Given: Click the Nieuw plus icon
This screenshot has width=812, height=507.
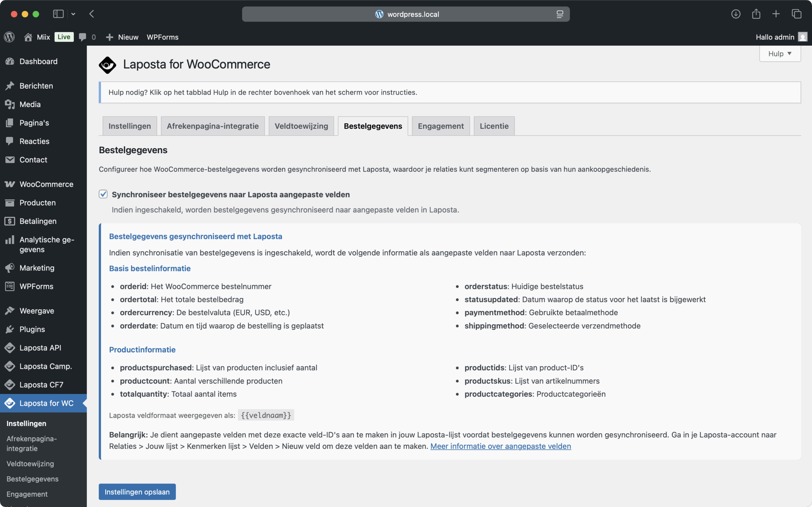Looking at the screenshot, I should (109, 37).
